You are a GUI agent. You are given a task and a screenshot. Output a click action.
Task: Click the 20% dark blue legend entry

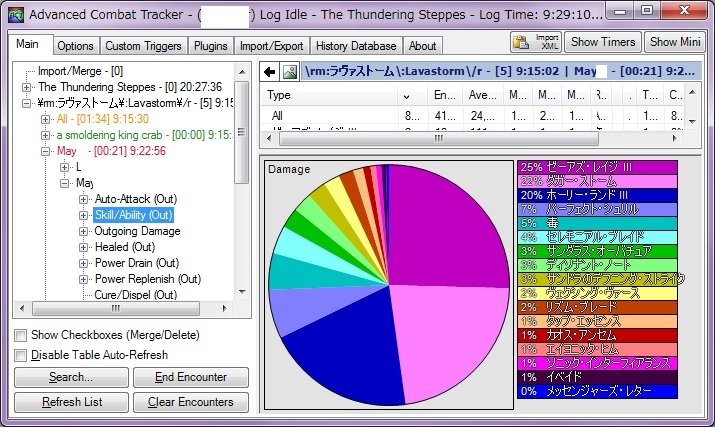click(x=597, y=195)
